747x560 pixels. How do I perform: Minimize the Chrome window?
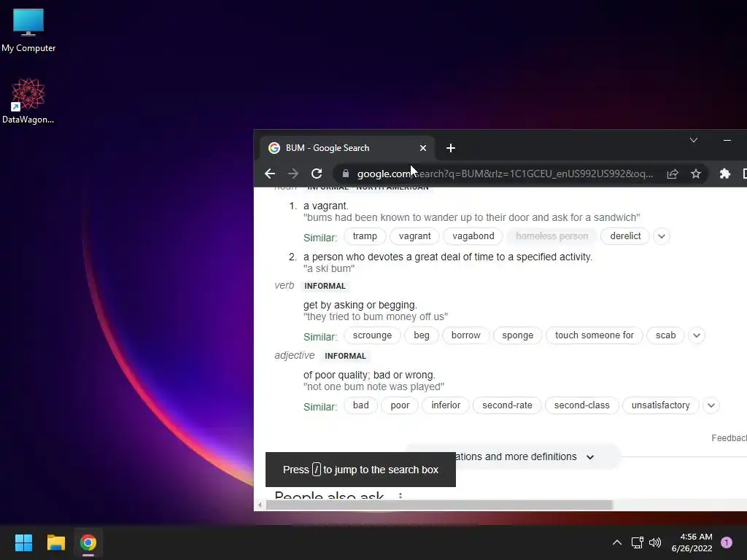click(727, 140)
